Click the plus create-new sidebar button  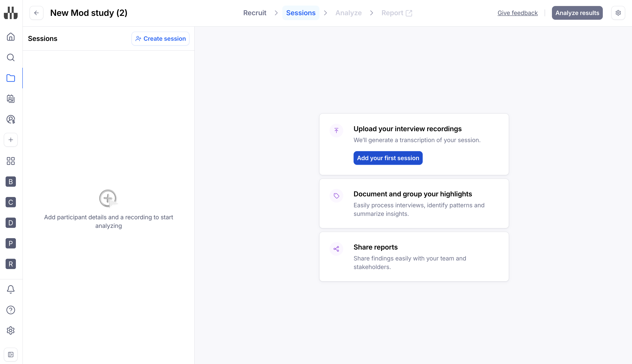coord(11,140)
